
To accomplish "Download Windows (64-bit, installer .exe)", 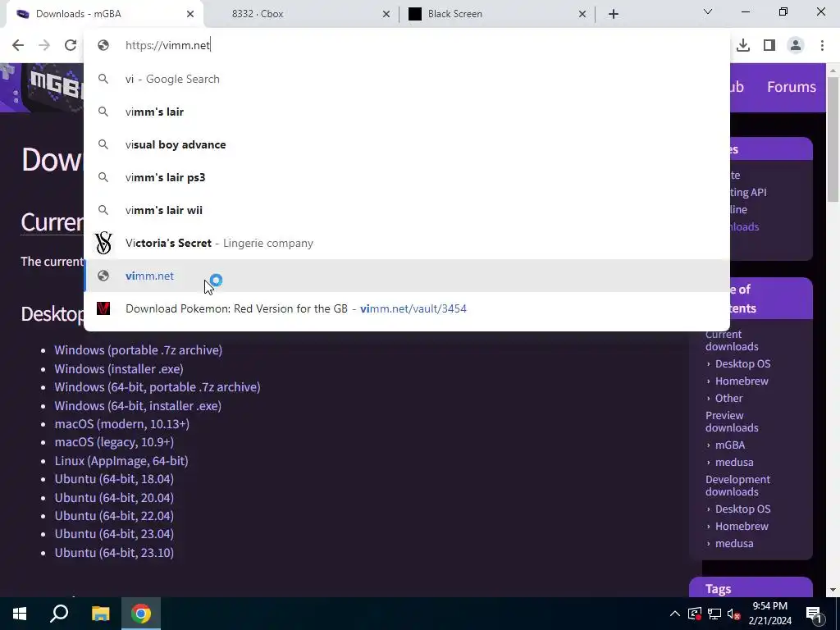I will click(x=138, y=405).
